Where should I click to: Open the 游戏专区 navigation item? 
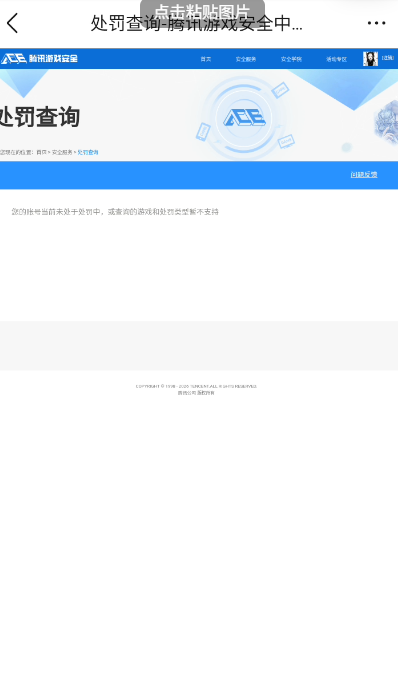pos(336,59)
